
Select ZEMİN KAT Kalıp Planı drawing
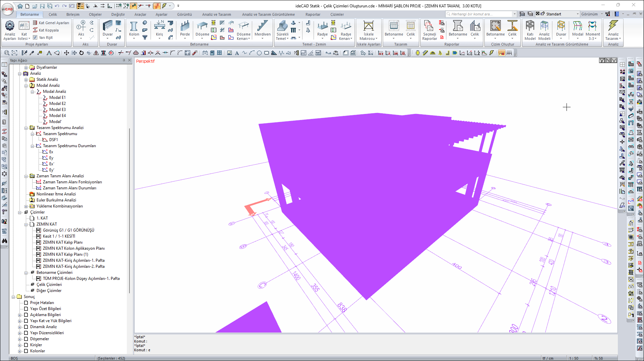point(62,242)
